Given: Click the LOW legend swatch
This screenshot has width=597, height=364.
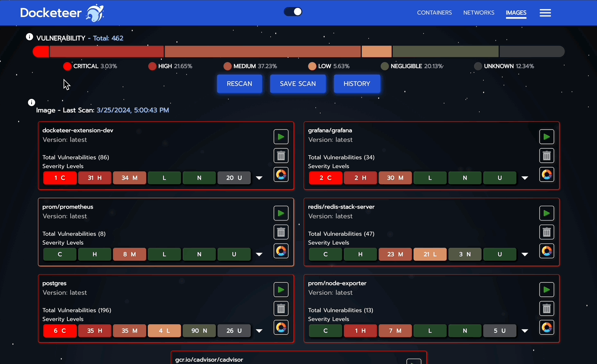Looking at the screenshot, I should (312, 66).
